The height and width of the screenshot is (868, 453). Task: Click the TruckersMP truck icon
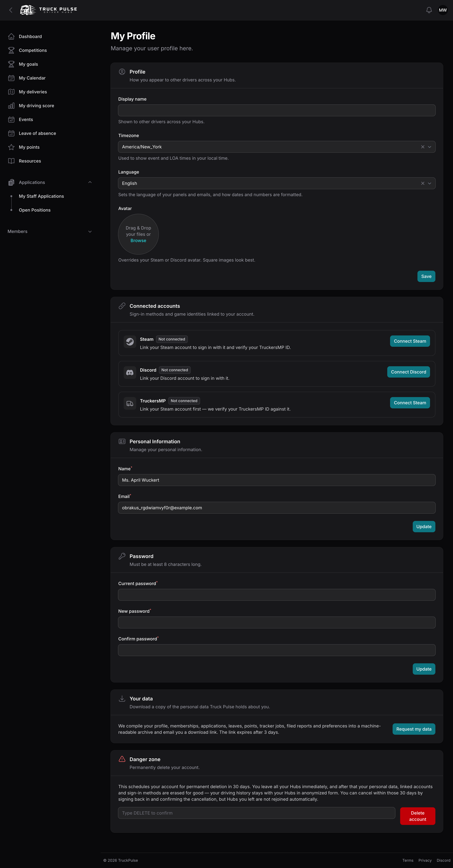pyautogui.click(x=130, y=403)
